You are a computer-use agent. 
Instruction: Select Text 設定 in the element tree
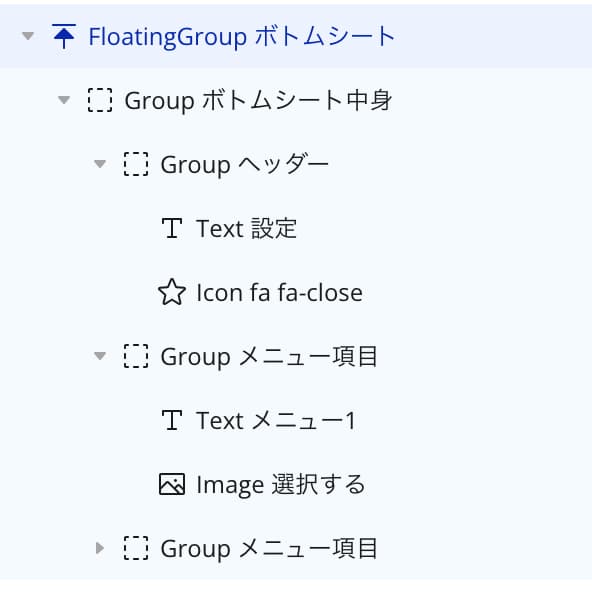point(247,228)
